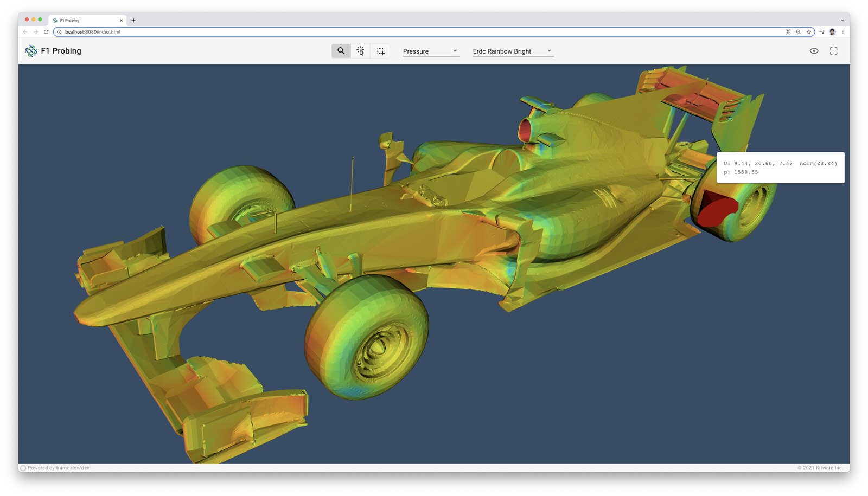Open the browser profile avatar
The height and width of the screenshot is (496, 868).
832,32
